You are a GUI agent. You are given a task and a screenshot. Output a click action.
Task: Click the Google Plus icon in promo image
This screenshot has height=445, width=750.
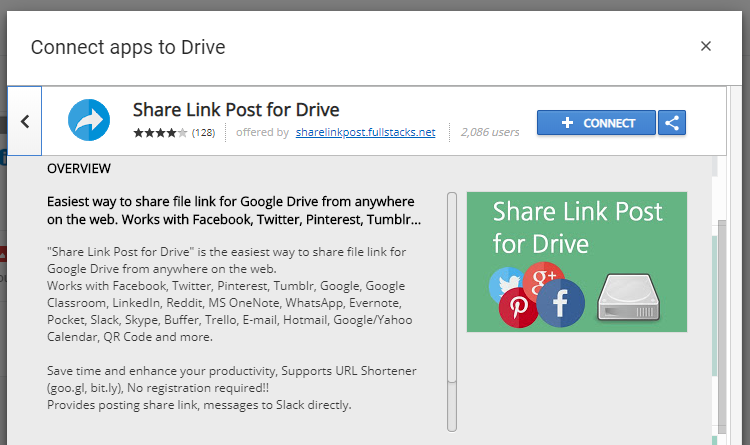[x=544, y=278]
